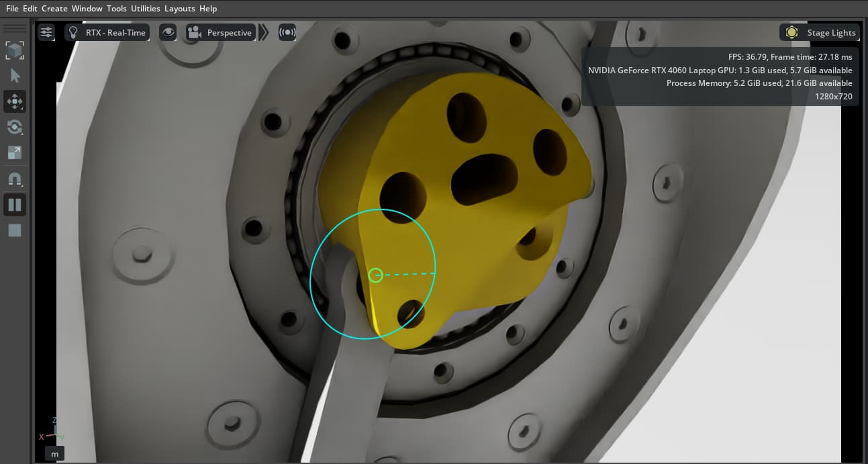Click the small green rotation gizmo center

point(376,275)
